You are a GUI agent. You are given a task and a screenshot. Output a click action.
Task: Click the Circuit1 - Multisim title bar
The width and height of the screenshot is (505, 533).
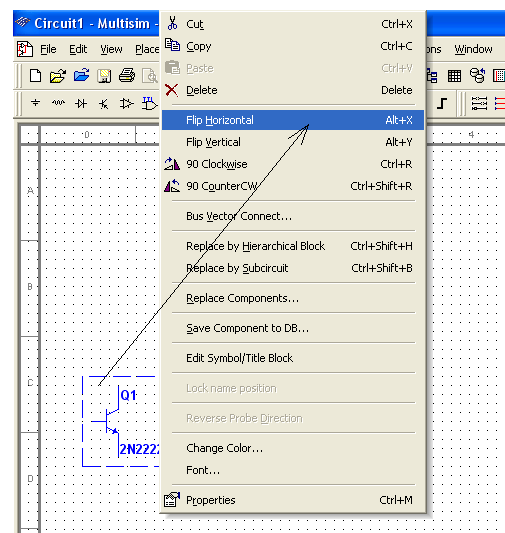[x=86, y=23]
